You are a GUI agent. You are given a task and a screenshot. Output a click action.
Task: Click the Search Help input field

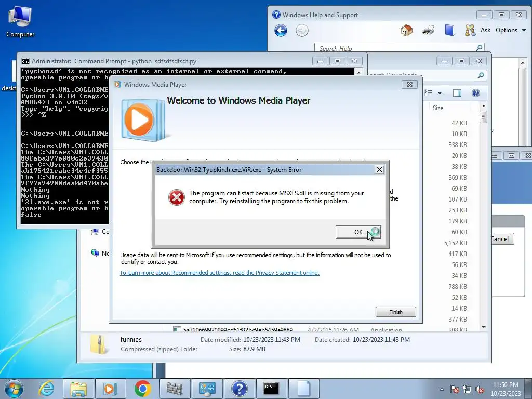pyautogui.click(x=394, y=48)
